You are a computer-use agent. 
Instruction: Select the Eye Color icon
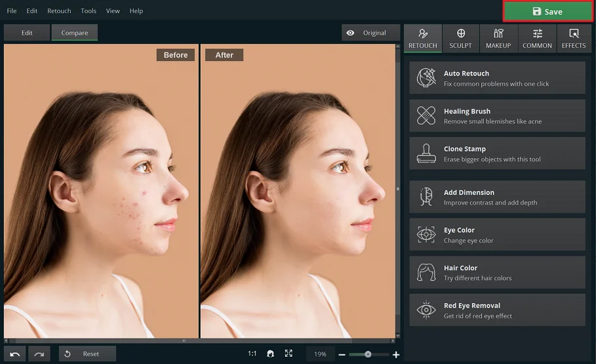[x=426, y=234]
